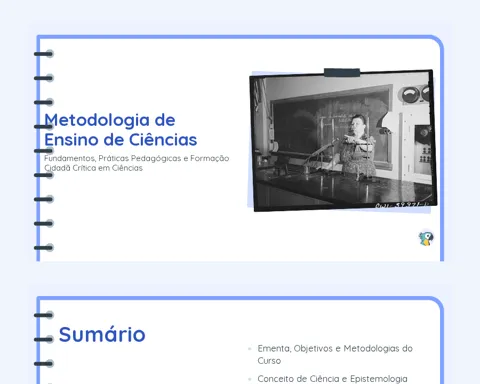
Task: Click the teacher pointing in the photo
Action: [358, 145]
